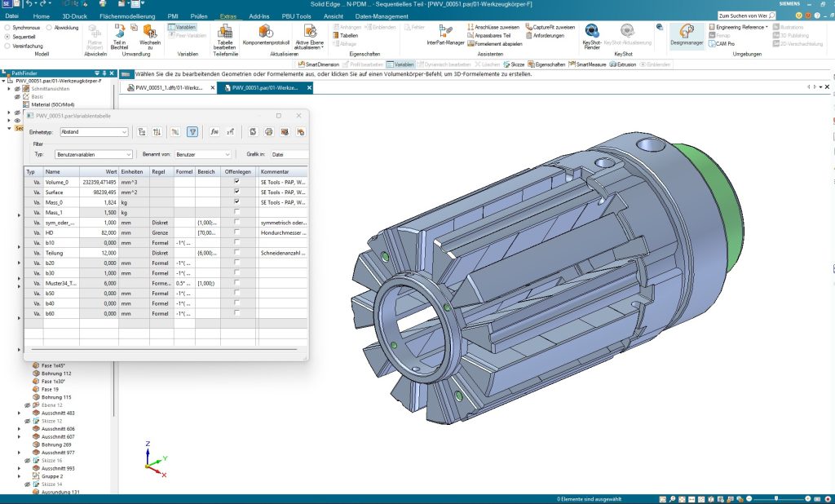835x504 pixels.
Task: Open the Home ribbon tab
Action: 41,16
